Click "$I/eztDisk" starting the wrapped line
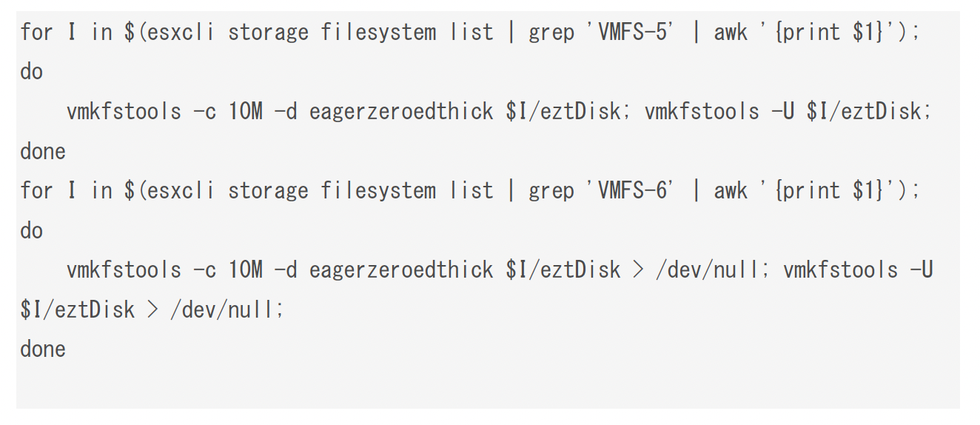This screenshot has width=980, height=425. click(x=78, y=309)
